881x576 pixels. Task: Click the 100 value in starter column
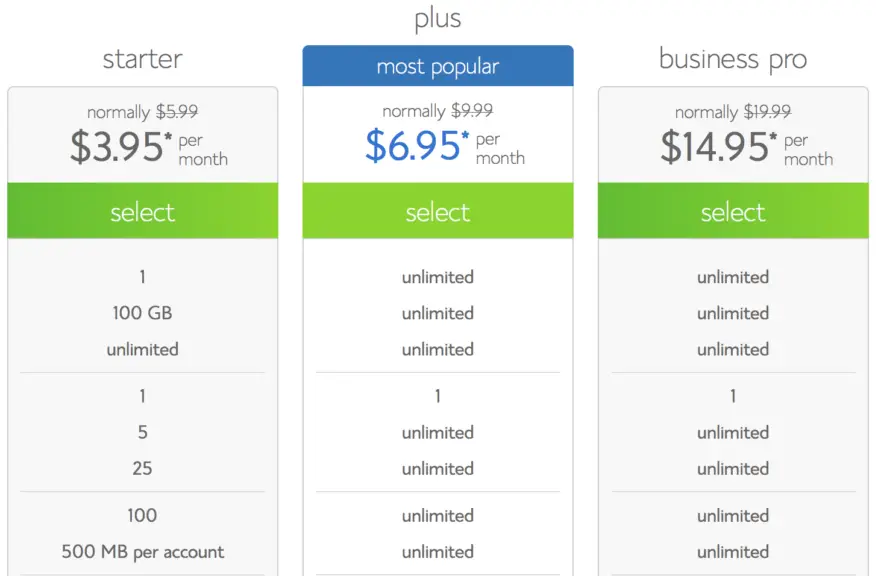[x=143, y=515]
